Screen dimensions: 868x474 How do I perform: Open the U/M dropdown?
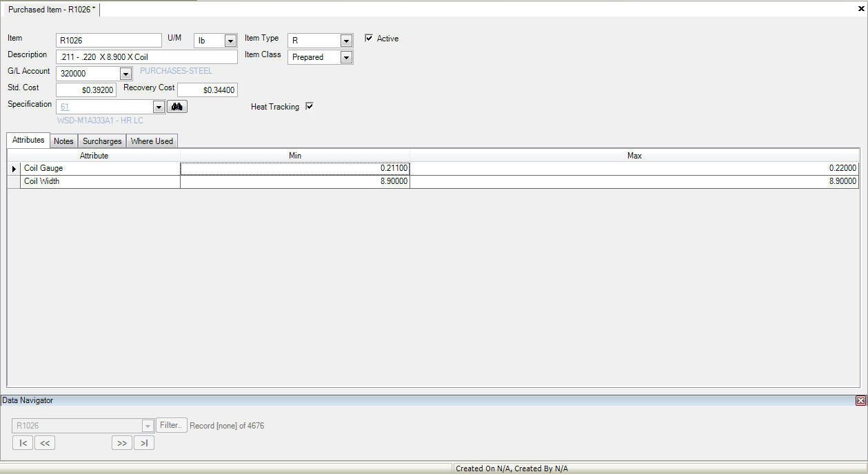coord(231,41)
